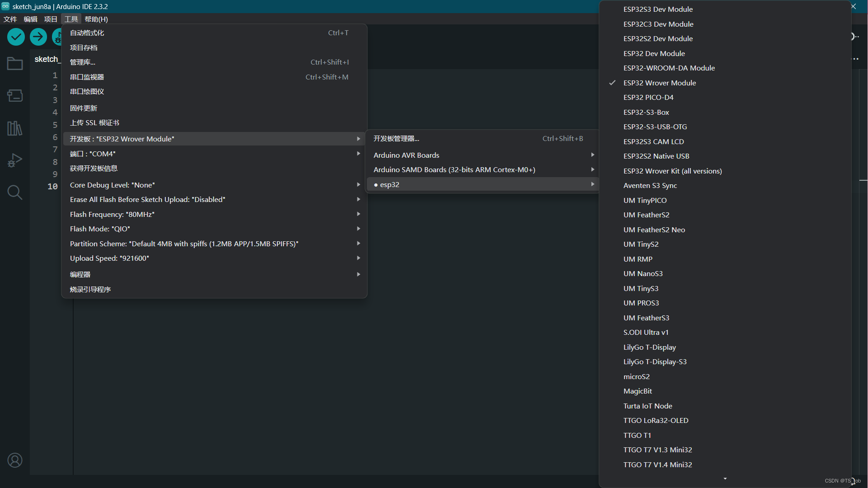Select ESP32 Dev Module board option
868x488 pixels.
(654, 53)
